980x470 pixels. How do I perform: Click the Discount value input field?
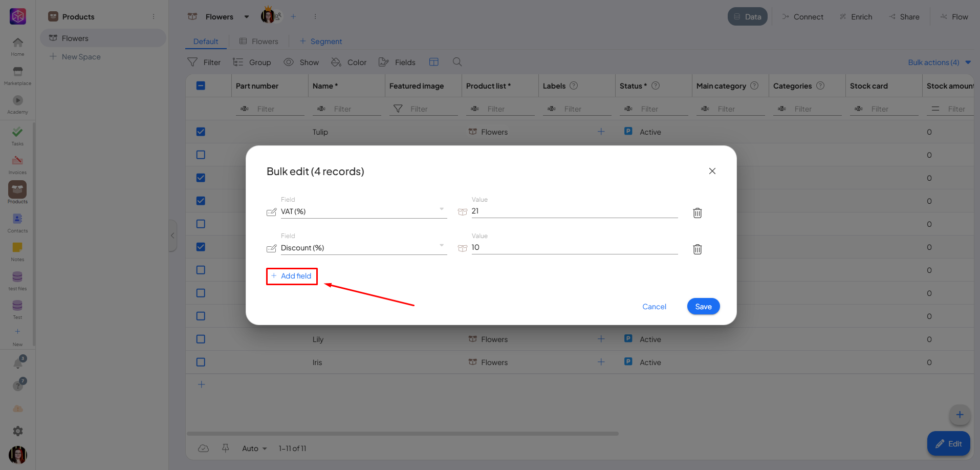574,247
